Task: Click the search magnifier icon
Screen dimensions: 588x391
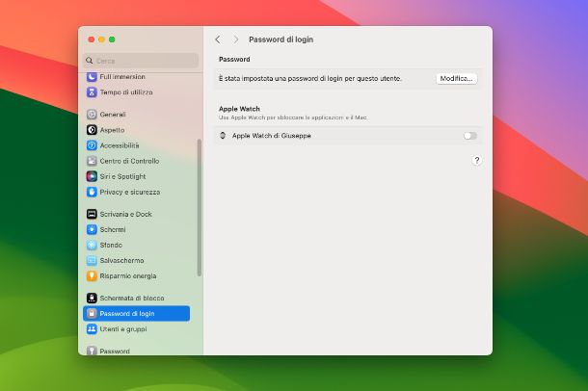Action: tap(90, 61)
